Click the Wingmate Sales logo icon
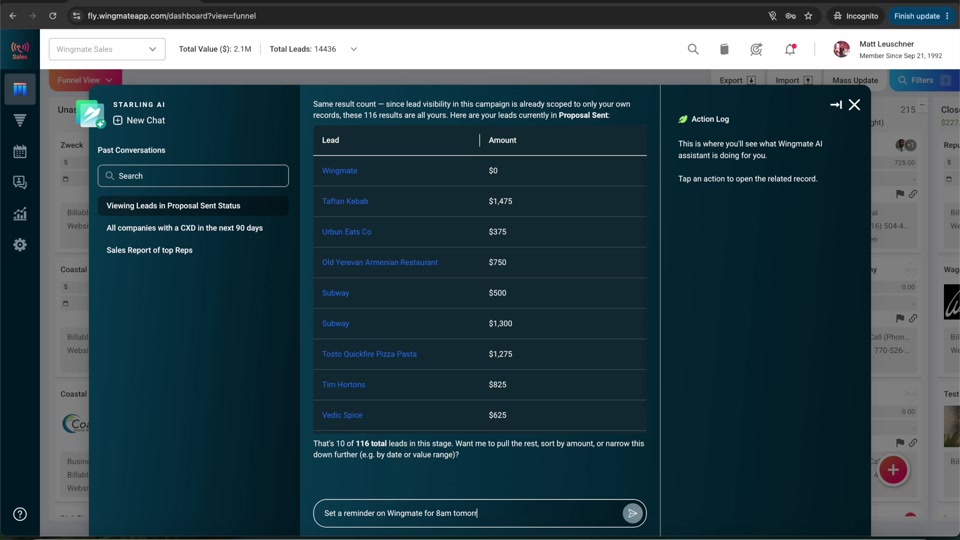The height and width of the screenshot is (540, 960). tap(20, 50)
